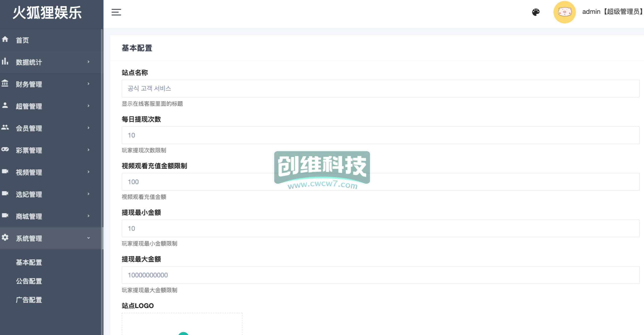
Task: Click the camera icon for 商城管理
Action: point(5,215)
